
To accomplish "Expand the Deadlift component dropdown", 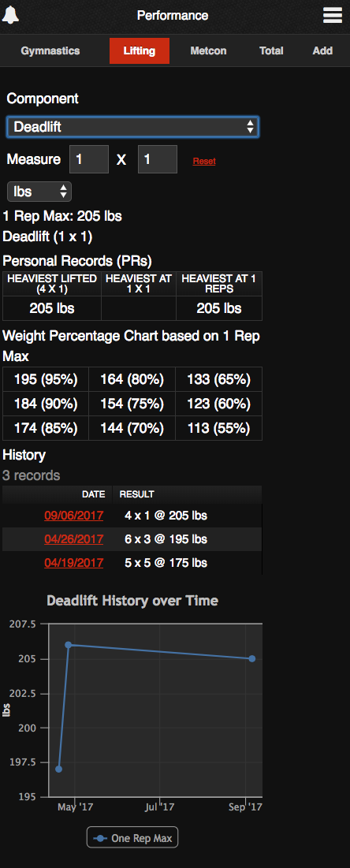I will tap(132, 127).
